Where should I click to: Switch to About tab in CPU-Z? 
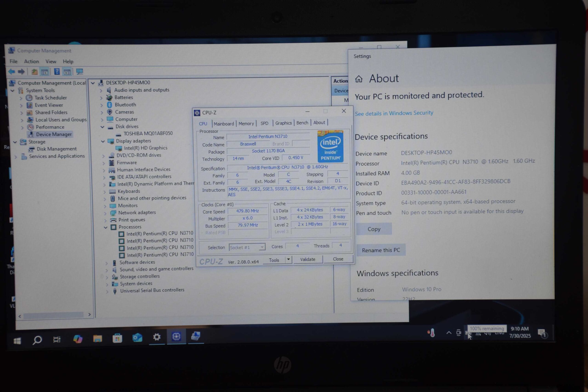(319, 122)
